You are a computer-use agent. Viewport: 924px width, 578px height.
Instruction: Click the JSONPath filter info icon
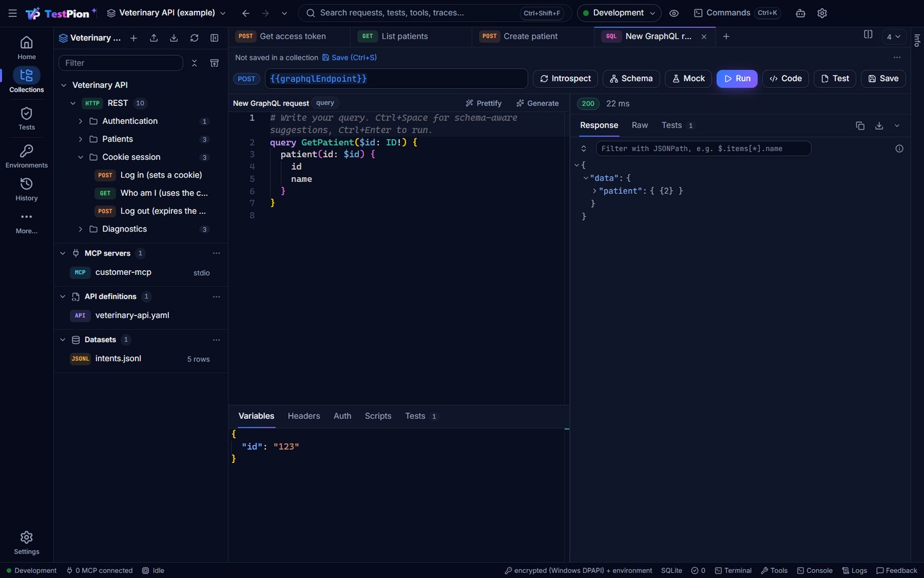click(899, 148)
